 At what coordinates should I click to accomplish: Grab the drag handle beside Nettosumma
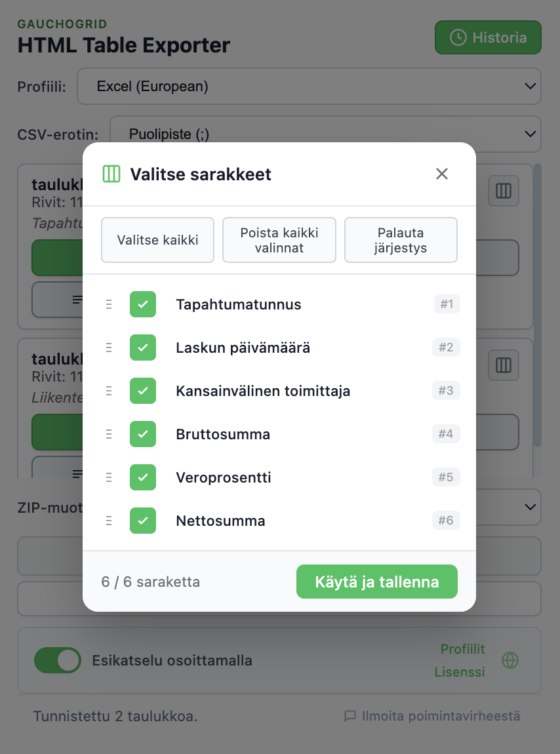[109, 521]
